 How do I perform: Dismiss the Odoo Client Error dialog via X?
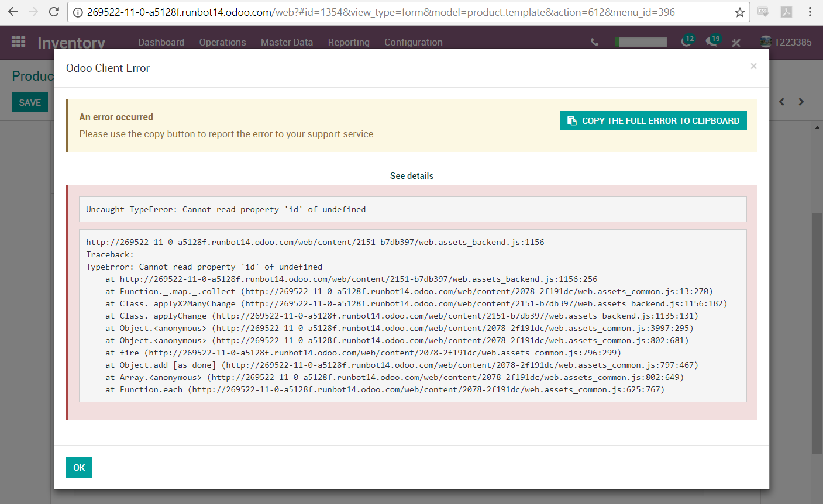tap(753, 66)
